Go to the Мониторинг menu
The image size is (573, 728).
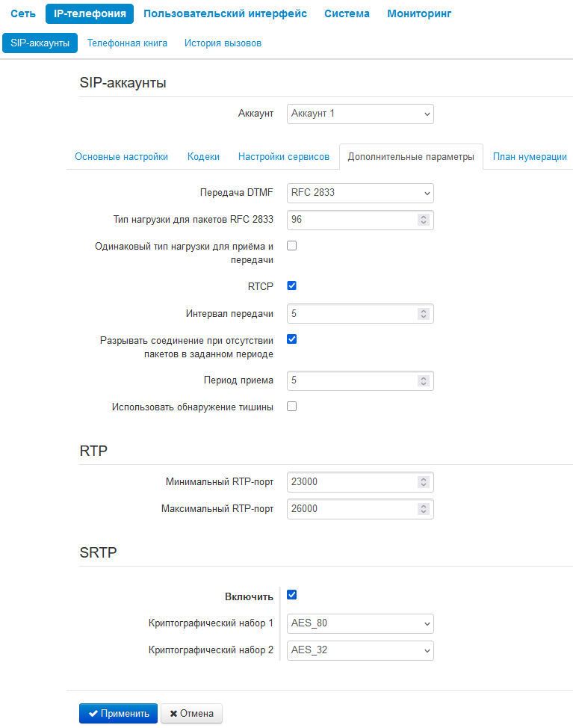pos(419,14)
